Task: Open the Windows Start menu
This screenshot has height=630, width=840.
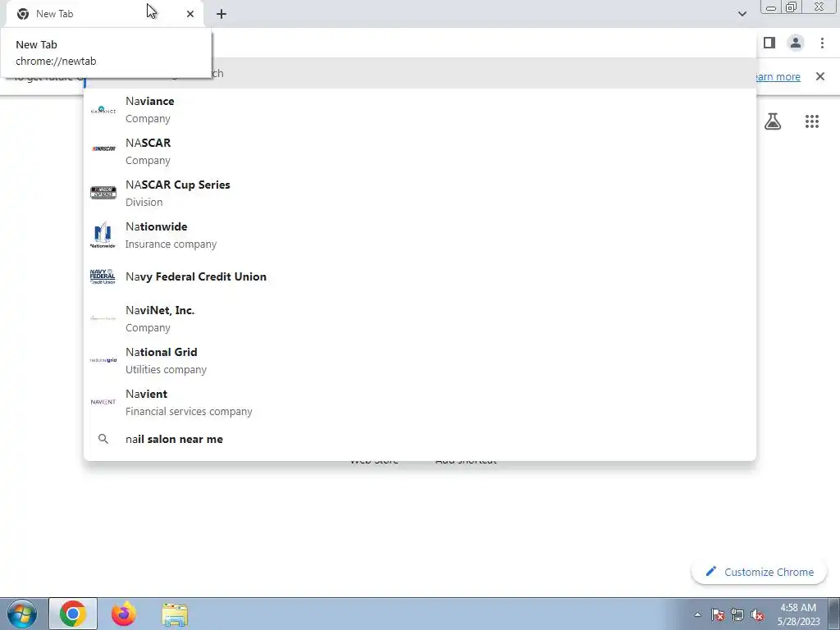Action: 22,614
